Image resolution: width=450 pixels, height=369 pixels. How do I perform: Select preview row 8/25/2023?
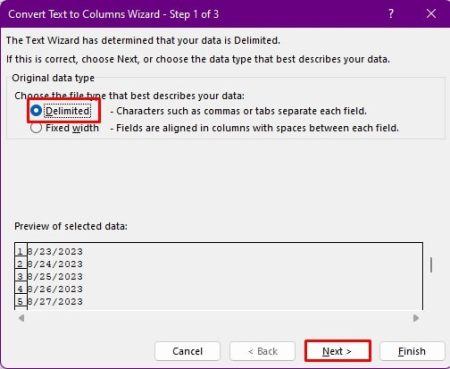(x=55, y=277)
